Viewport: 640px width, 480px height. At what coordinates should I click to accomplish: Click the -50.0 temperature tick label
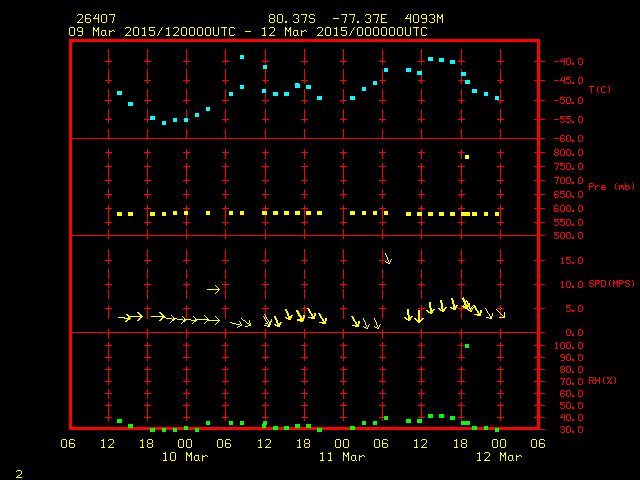pyautogui.click(x=568, y=100)
